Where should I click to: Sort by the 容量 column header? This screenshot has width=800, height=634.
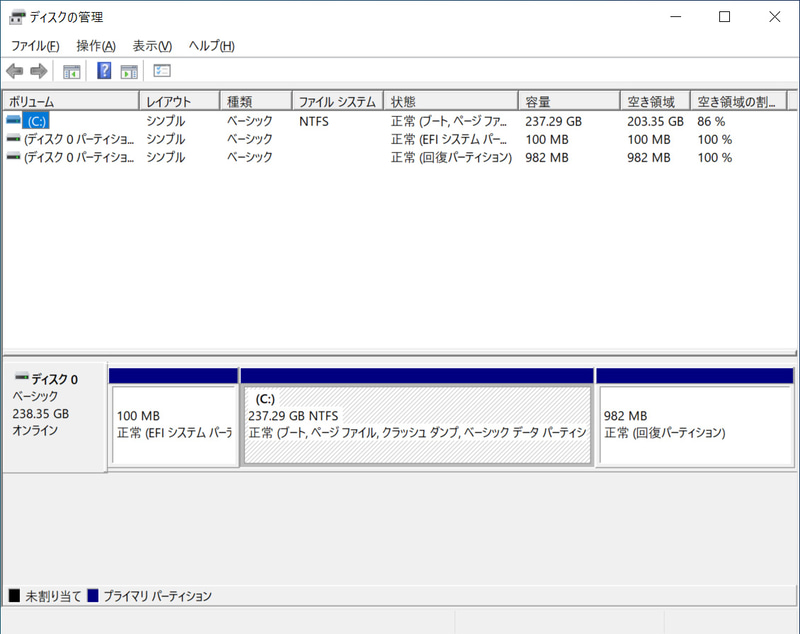569,102
